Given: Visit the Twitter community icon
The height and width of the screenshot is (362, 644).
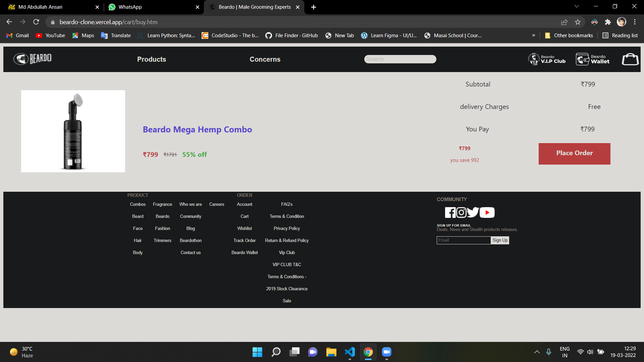Looking at the screenshot, I should (473, 213).
